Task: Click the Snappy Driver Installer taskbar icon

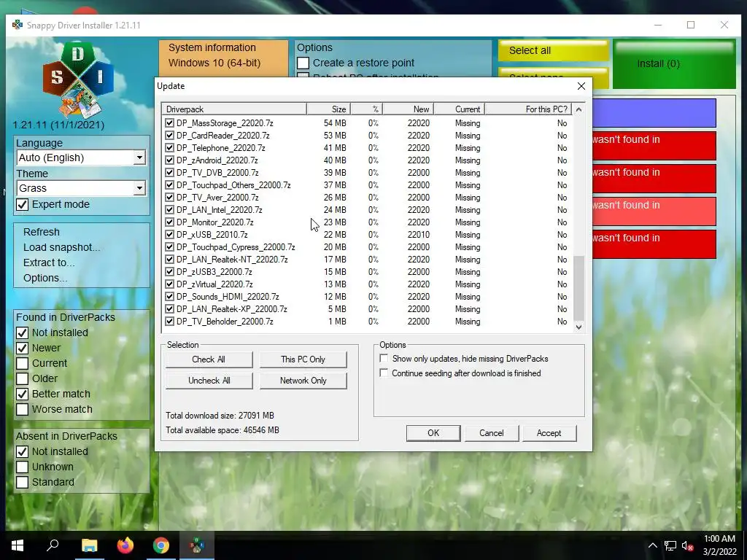Action: pyautogui.click(x=197, y=545)
